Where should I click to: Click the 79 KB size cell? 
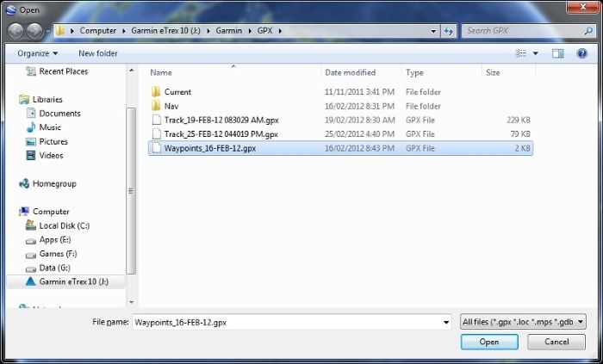pos(520,134)
